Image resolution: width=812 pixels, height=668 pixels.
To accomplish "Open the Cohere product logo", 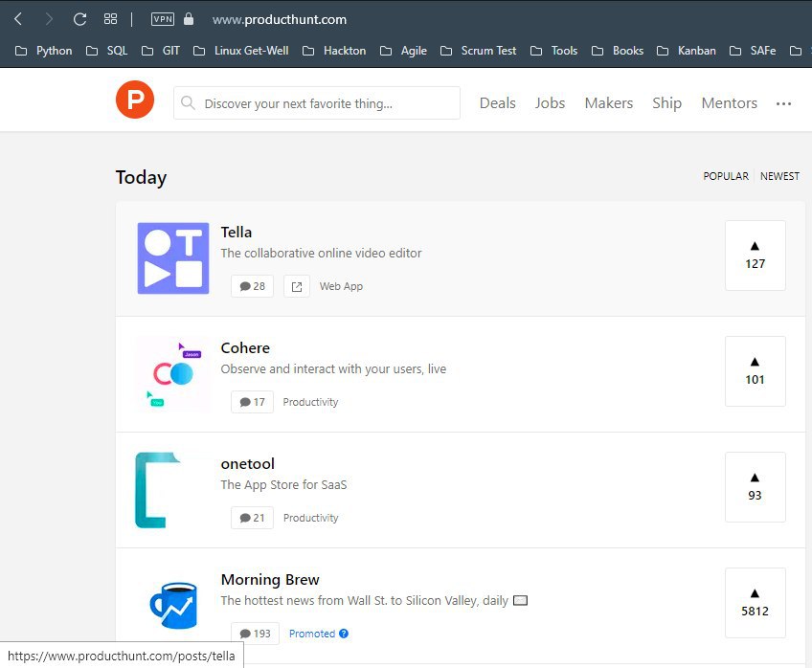I will (173, 374).
